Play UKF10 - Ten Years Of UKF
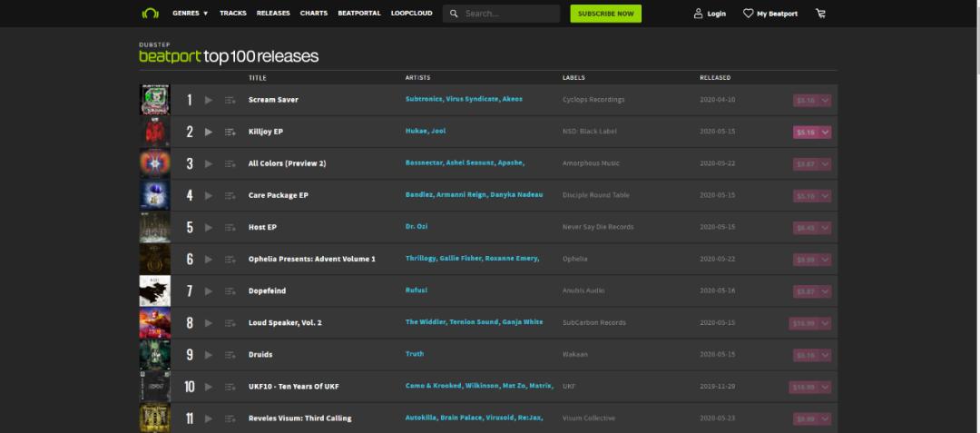Viewport: 980px width, 433px height. pos(209,387)
